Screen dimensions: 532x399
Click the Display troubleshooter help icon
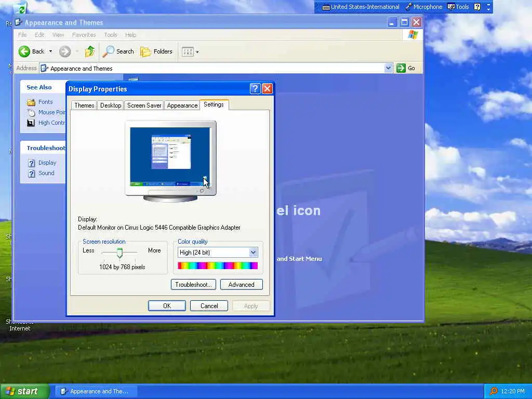[x=32, y=163]
